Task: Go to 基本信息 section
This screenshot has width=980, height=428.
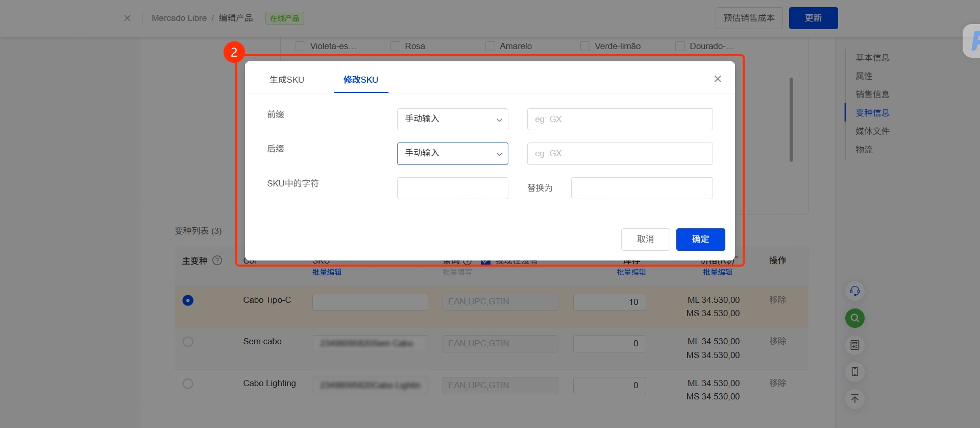Action: [872, 58]
